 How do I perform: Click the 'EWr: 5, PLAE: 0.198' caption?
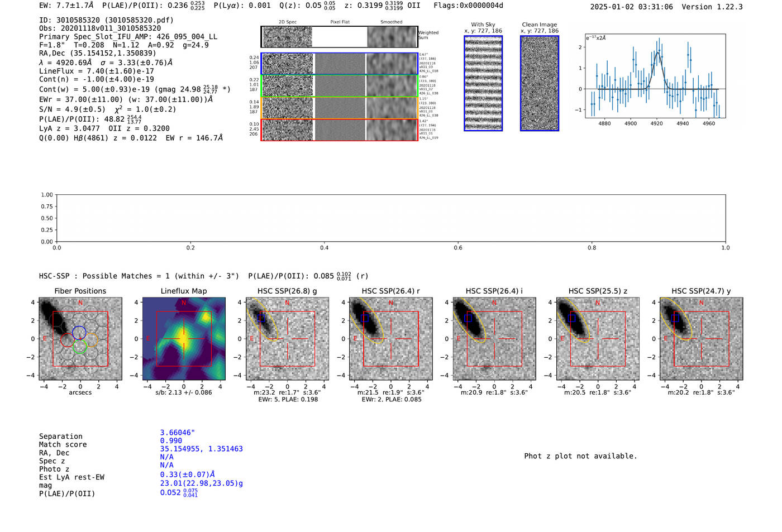click(288, 400)
